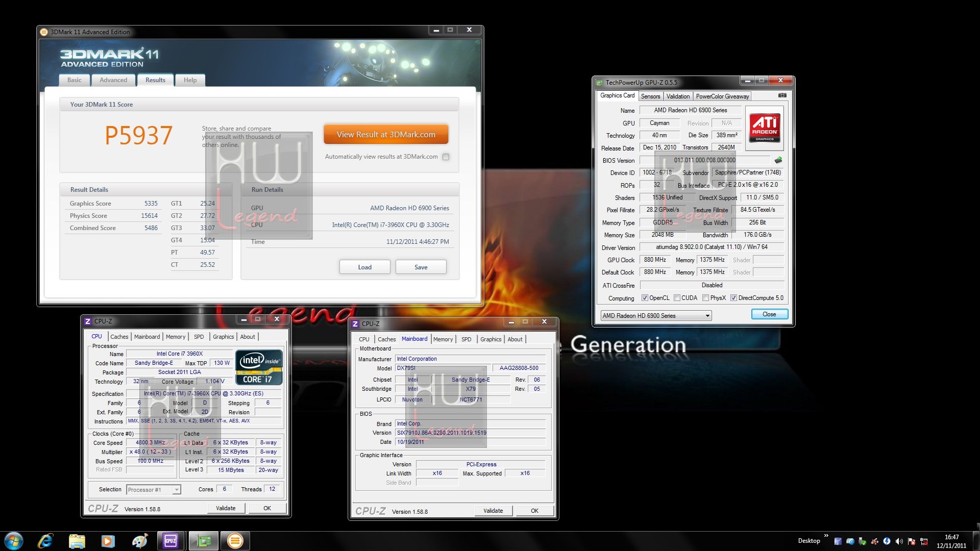The width and height of the screenshot is (980, 551).
Task: Launch Internet Explorer from the taskbar
Action: (45, 541)
